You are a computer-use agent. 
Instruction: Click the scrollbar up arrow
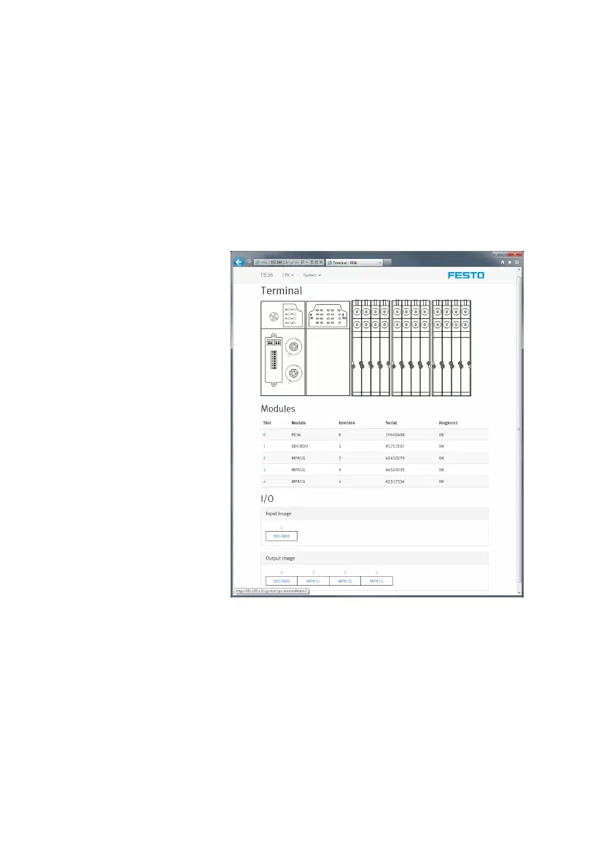519,270
